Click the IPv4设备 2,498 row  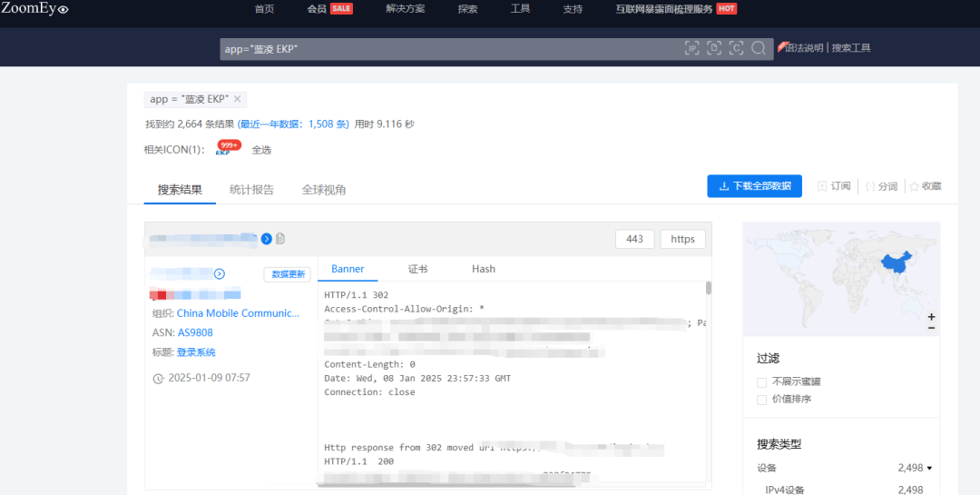click(x=845, y=490)
